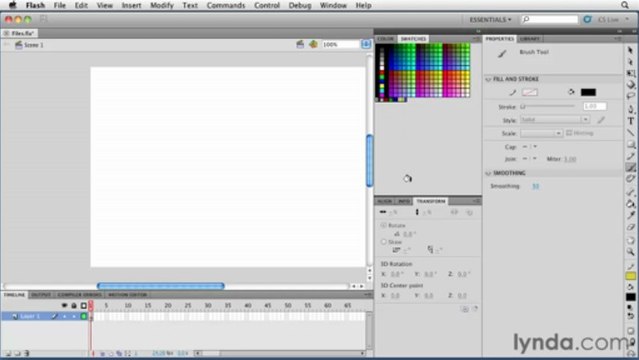Click the Delete layer trash icon
The width and height of the screenshot is (639, 360).
click(26, 353)
